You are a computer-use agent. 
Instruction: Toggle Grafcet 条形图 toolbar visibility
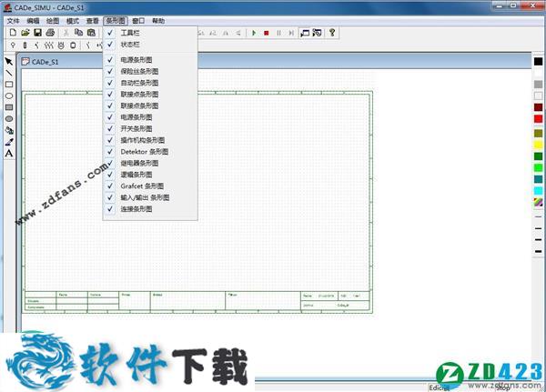150,186
